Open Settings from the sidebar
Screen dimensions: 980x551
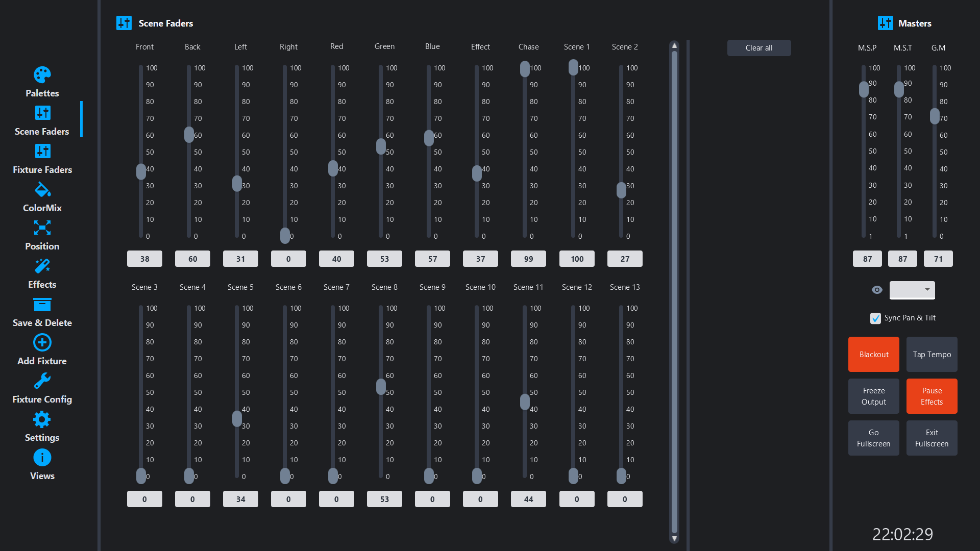coord(42,426)
